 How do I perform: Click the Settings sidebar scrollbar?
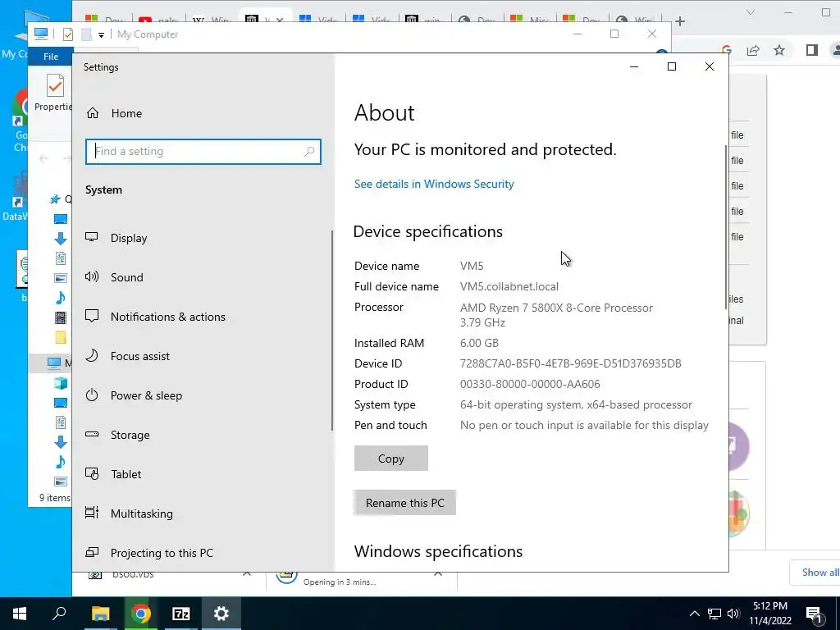332,330
